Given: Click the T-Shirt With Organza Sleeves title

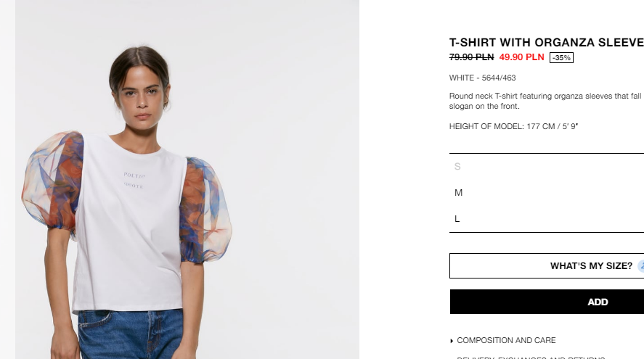Looking at the screenshot, I should (x=547, y=43).
